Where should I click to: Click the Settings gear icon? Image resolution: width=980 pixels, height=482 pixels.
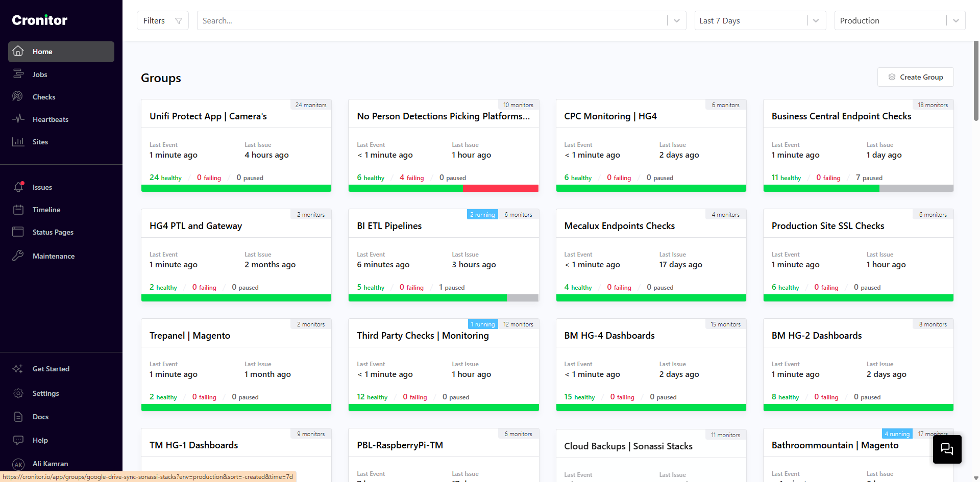18,393
